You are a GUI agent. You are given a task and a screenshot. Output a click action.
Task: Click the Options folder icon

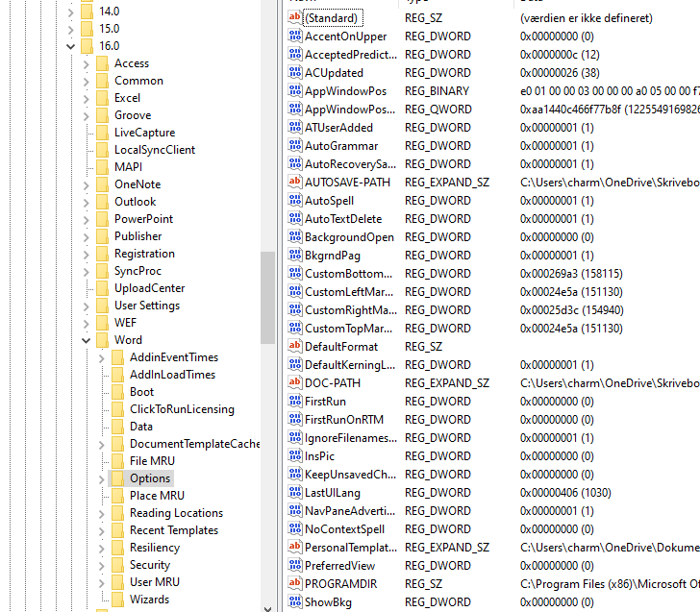pyautogui.click(x=118, y=478)
